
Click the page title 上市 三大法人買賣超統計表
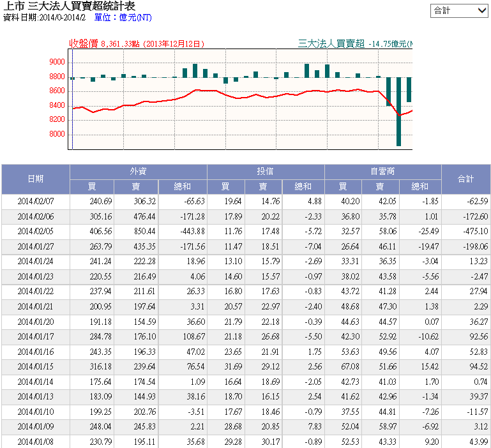(69, 6)
